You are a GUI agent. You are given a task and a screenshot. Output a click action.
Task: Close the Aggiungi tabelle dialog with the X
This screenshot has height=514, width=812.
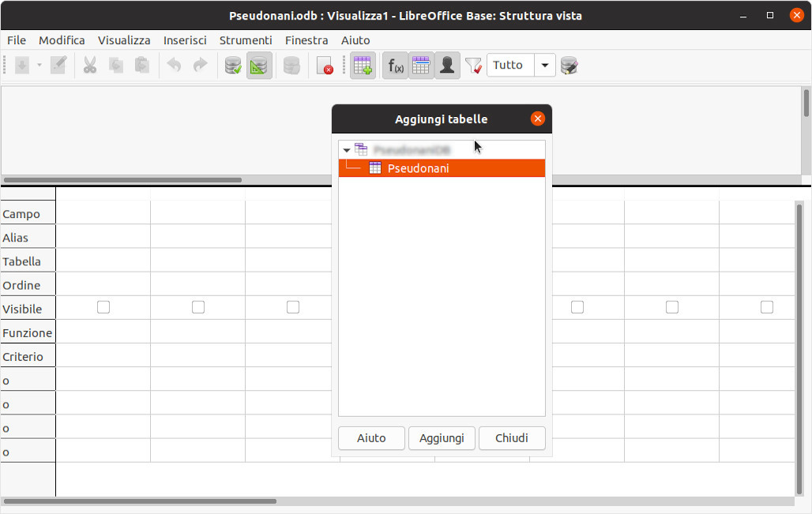(x=538, y=118)
